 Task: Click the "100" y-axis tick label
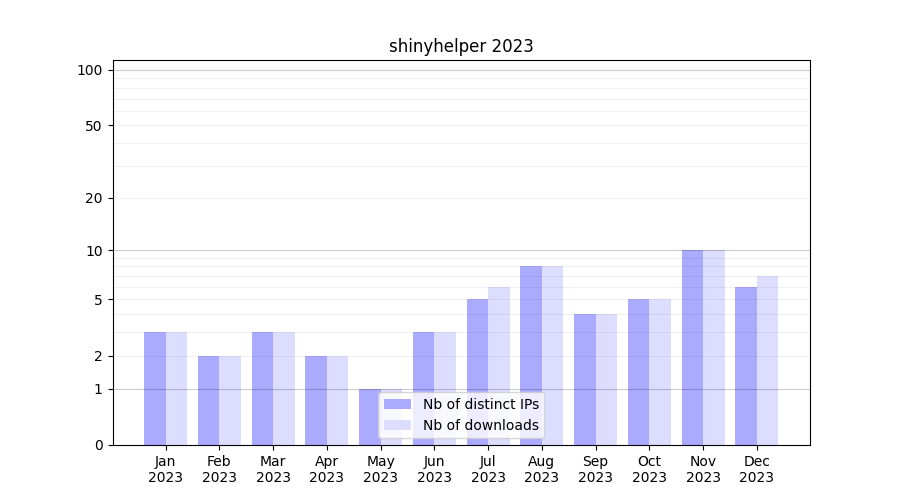90,70
